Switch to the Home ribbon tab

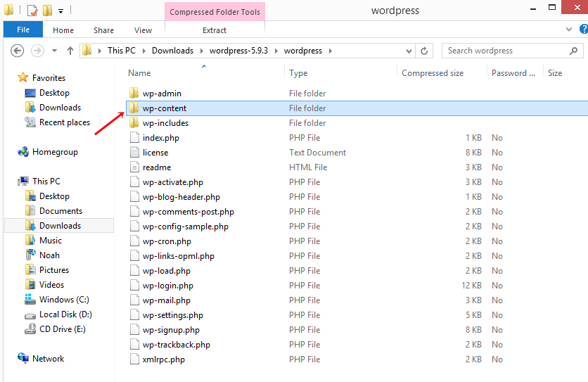[x=63, y=30]
